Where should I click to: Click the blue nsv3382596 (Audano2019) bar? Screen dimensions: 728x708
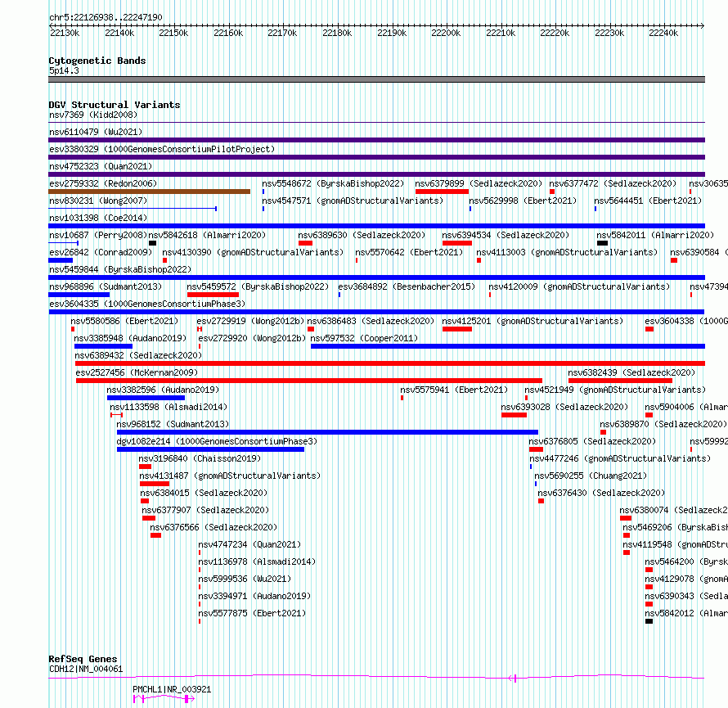point(146,398)
